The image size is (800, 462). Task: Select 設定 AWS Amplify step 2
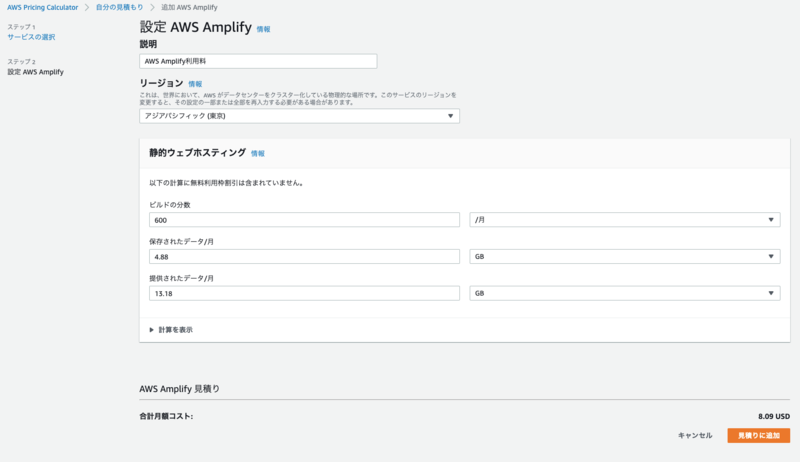[35, 72]
